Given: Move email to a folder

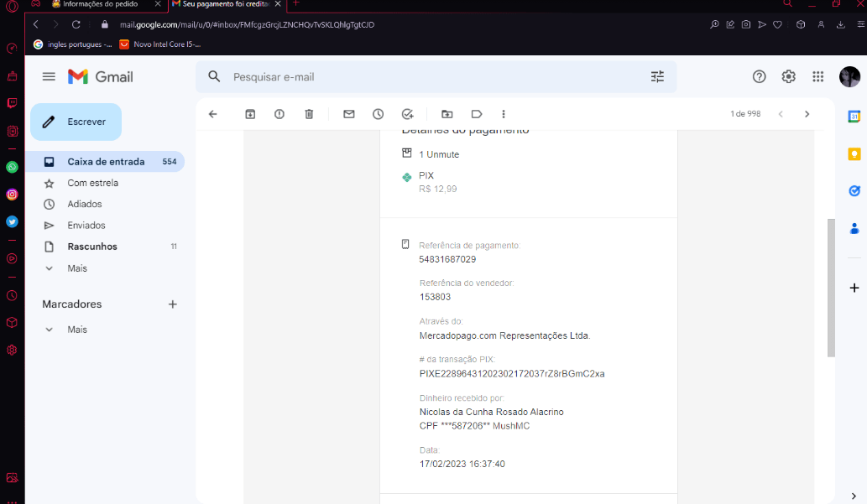Looking at the screenshot, I should 447,114.
